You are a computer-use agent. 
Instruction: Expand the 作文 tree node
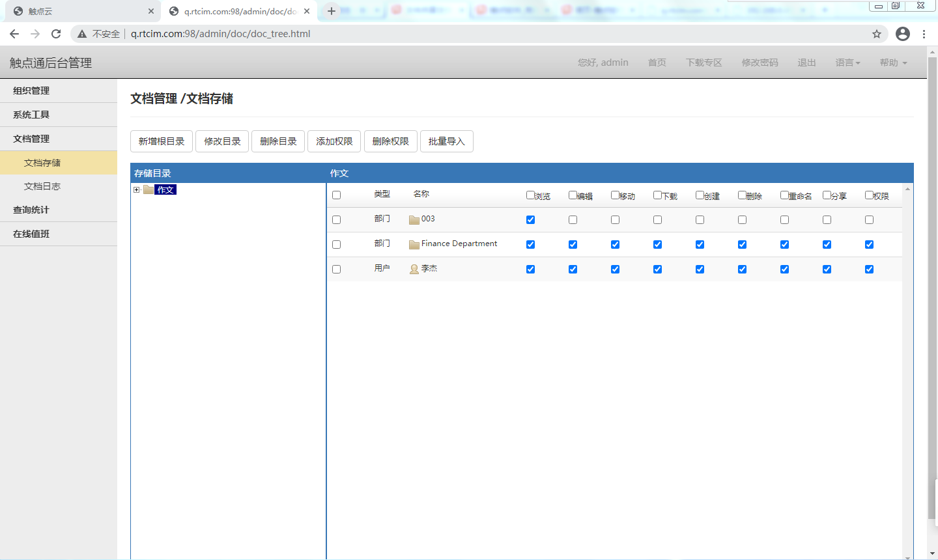tap(137, 190)
